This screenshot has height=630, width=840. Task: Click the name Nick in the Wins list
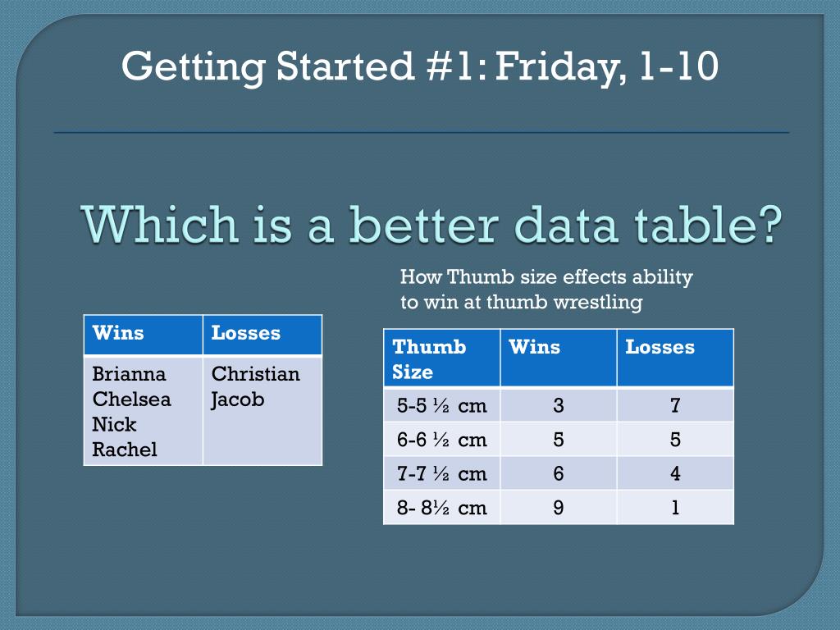pos(114,424)
